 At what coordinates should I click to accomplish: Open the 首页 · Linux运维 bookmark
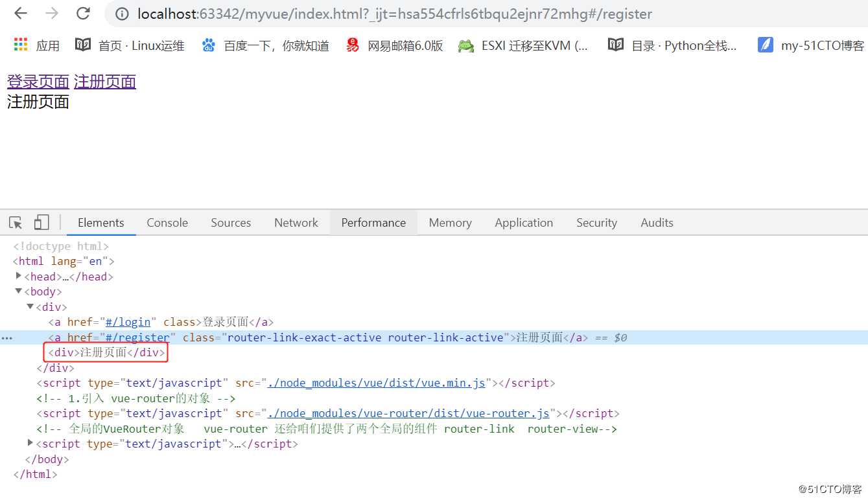tap(130, 45)
